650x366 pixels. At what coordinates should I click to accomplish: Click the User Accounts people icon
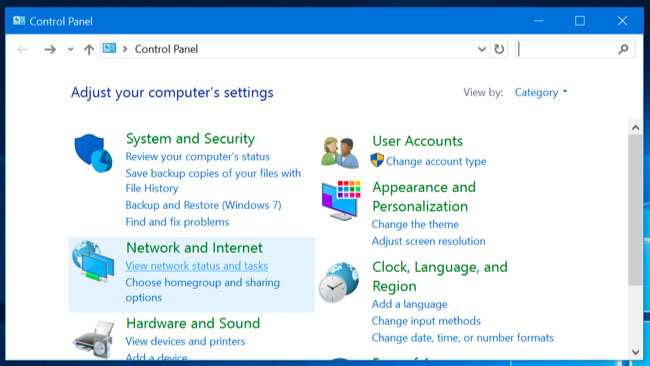point(340,153)
